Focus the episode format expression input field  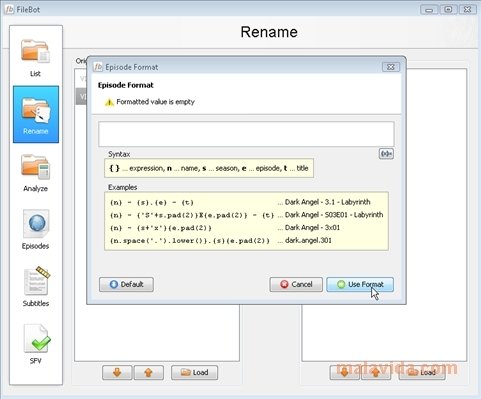[246, 134]
